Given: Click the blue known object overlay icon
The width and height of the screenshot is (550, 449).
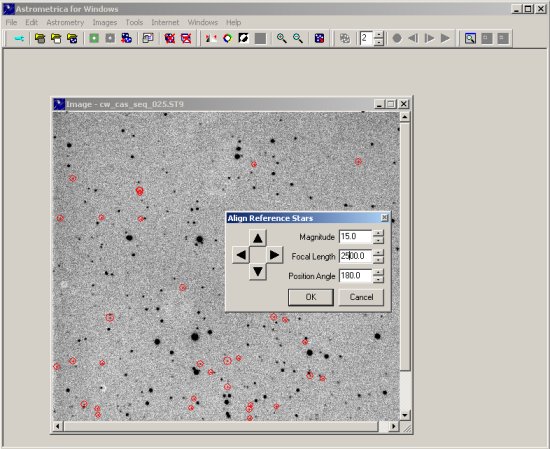Looking at the screenshot, I should (319, 38).
